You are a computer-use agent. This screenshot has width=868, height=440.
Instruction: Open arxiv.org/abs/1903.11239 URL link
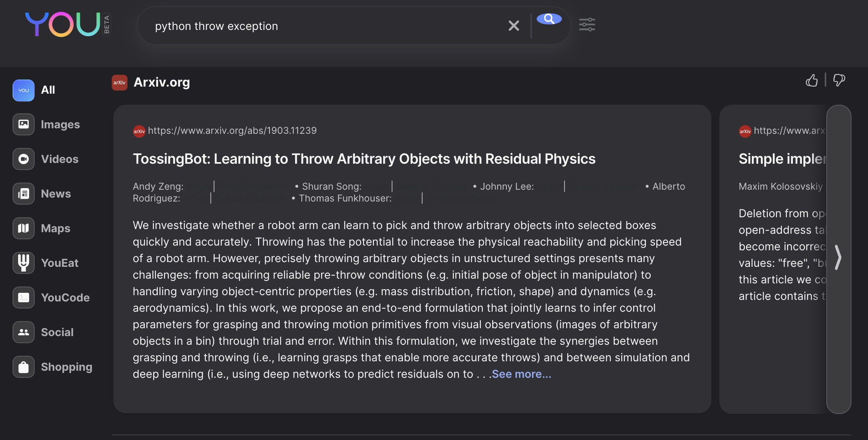(x=232, y=131)
